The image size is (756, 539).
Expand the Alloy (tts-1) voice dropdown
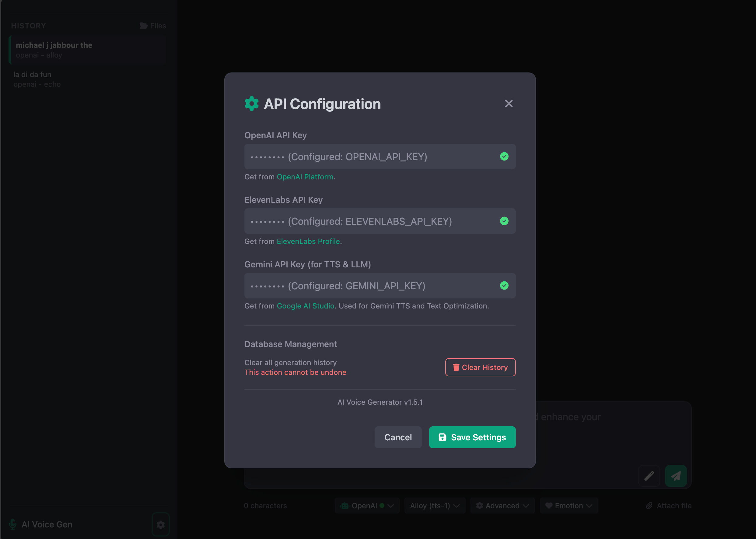pyautogui.click(x=435, y=506)
